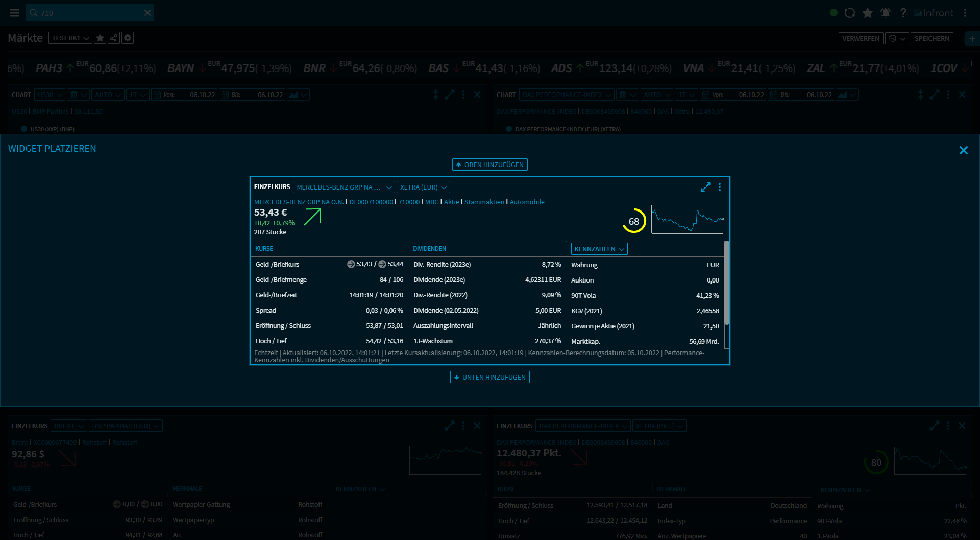This screenshot has height=540, width=980.
Task: Click OBEN HINZUFÜGEN button
Action: pyautogui.click(x=489, y=165)
